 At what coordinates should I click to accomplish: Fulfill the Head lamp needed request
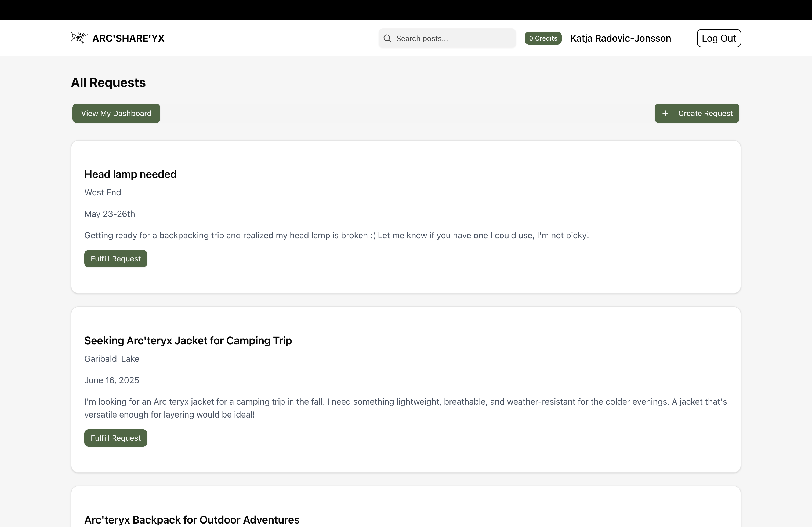(116, 259)
